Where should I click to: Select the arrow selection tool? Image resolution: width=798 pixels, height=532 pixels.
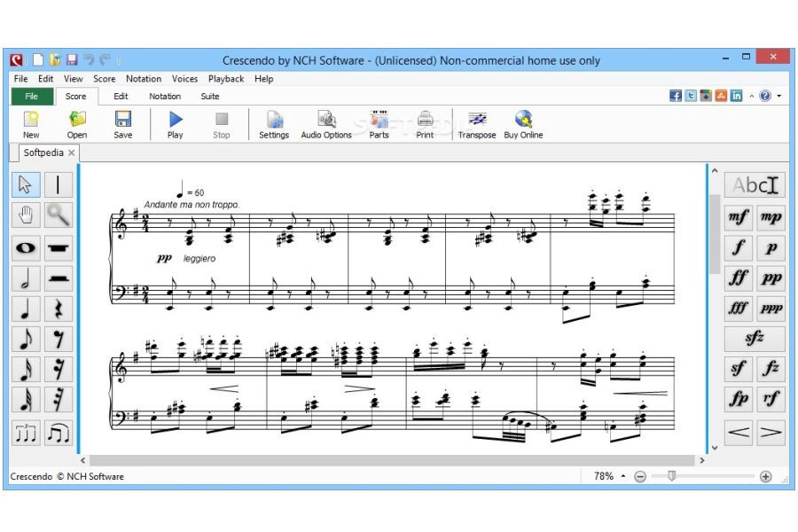(26, 184)
